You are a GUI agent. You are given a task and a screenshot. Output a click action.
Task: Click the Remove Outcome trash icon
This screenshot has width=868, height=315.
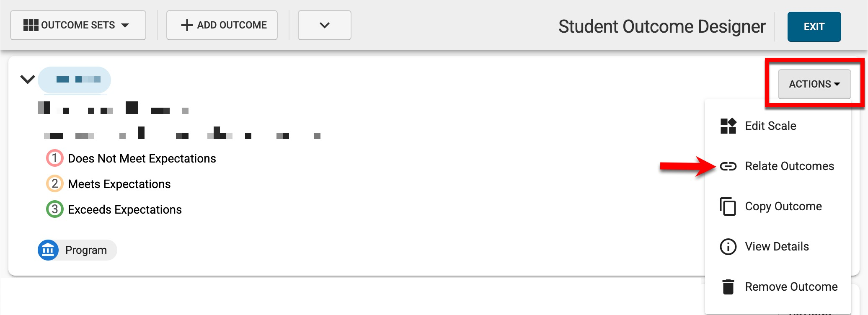(x=728, y=287)
